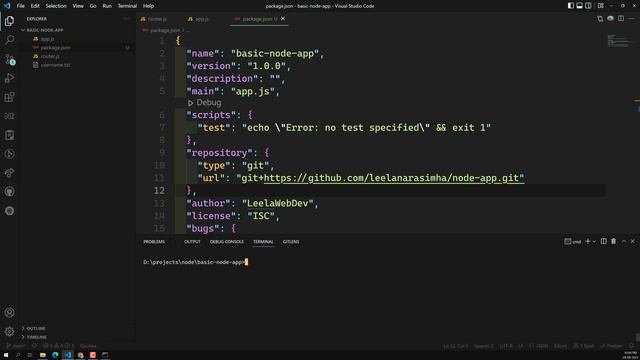Click the cmd terminal profile label

coord(573,242)
